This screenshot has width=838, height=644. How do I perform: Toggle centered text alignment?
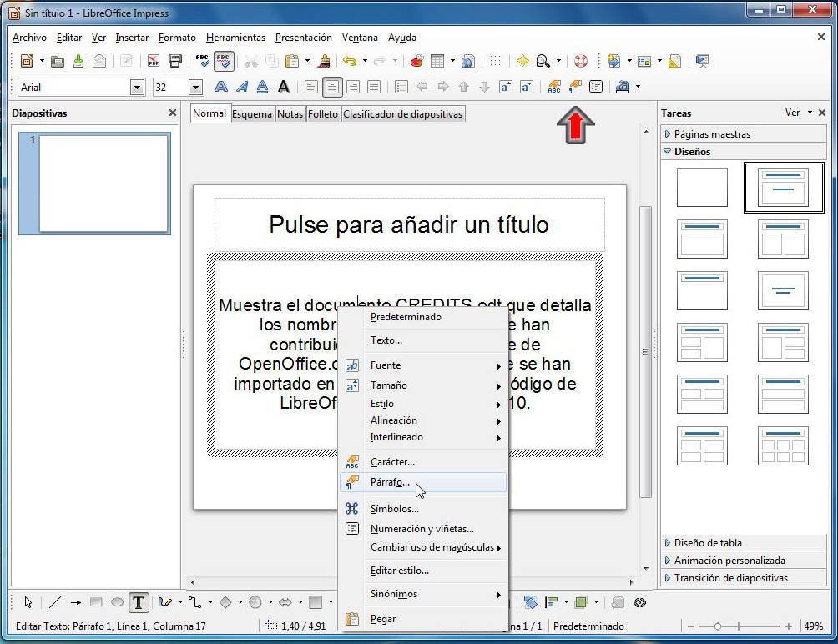click(x=332, y=87)
